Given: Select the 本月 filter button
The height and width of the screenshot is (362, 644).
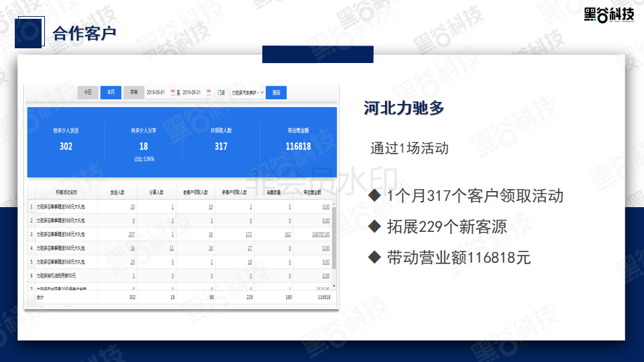Looking at the screenshot, I should click(x=111, y=93).
